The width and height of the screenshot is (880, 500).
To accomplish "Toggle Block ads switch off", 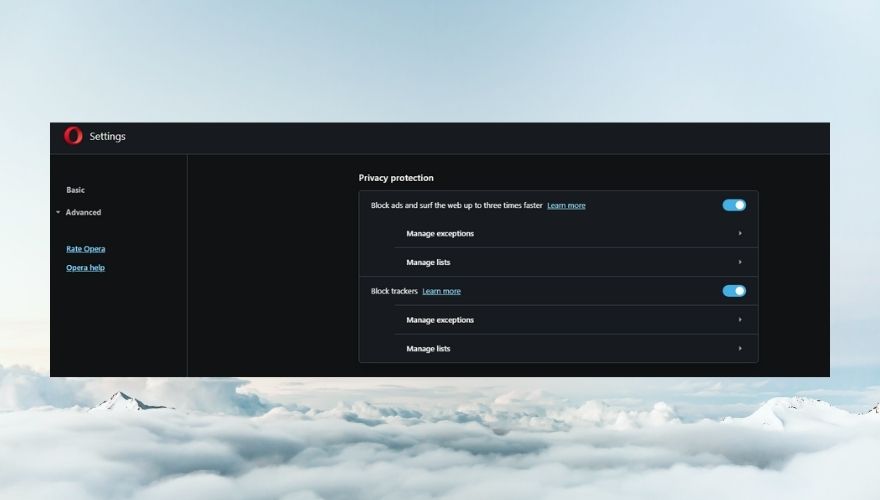I will [x=734, y=205].
